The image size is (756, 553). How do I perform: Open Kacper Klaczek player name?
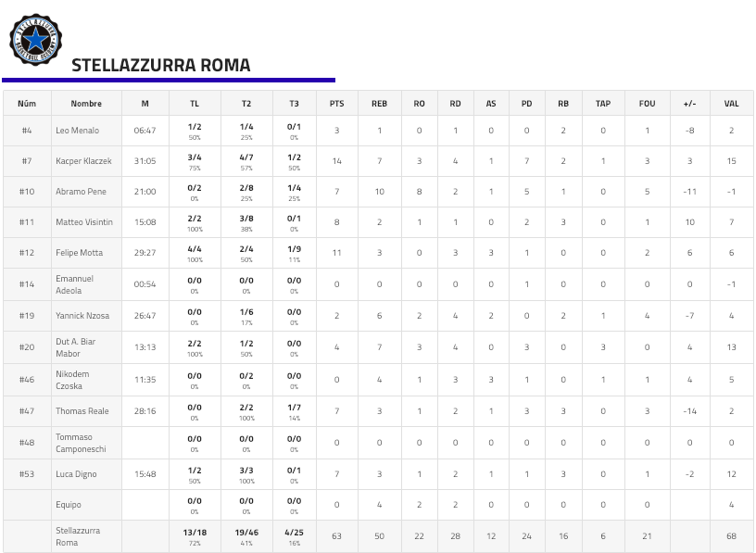tap(83, 161)
